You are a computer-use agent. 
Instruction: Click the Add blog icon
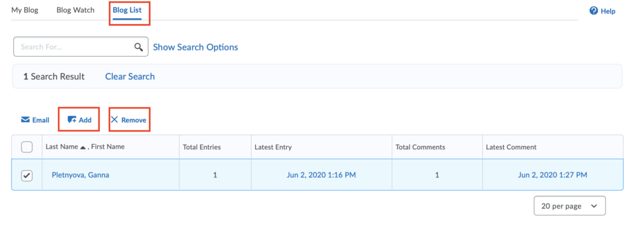pyautogui.click(x=72, y=120)
